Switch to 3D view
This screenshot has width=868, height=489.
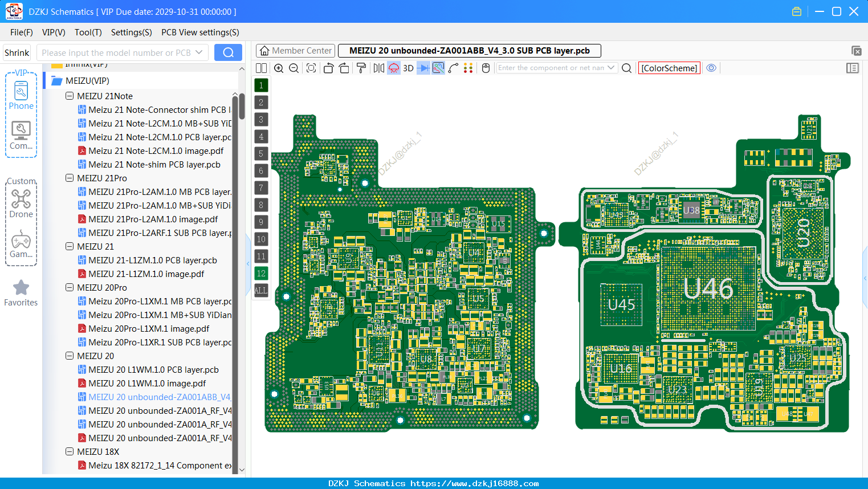[x=408, y=68]
